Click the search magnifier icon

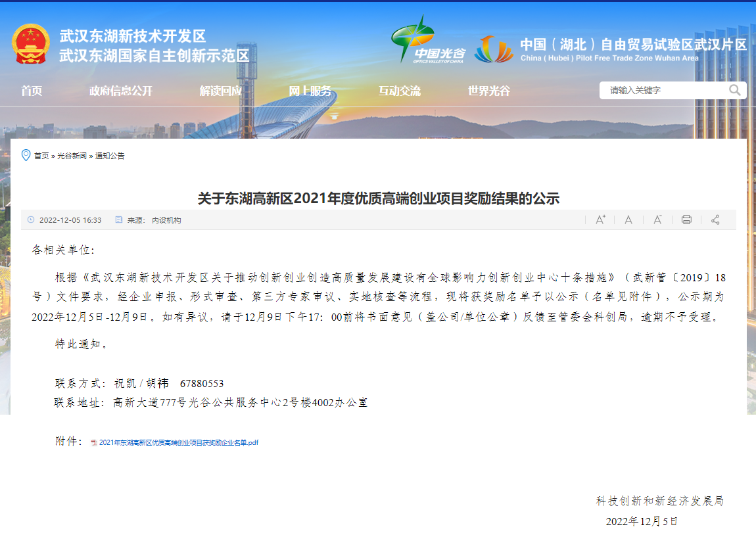(734, 90)
